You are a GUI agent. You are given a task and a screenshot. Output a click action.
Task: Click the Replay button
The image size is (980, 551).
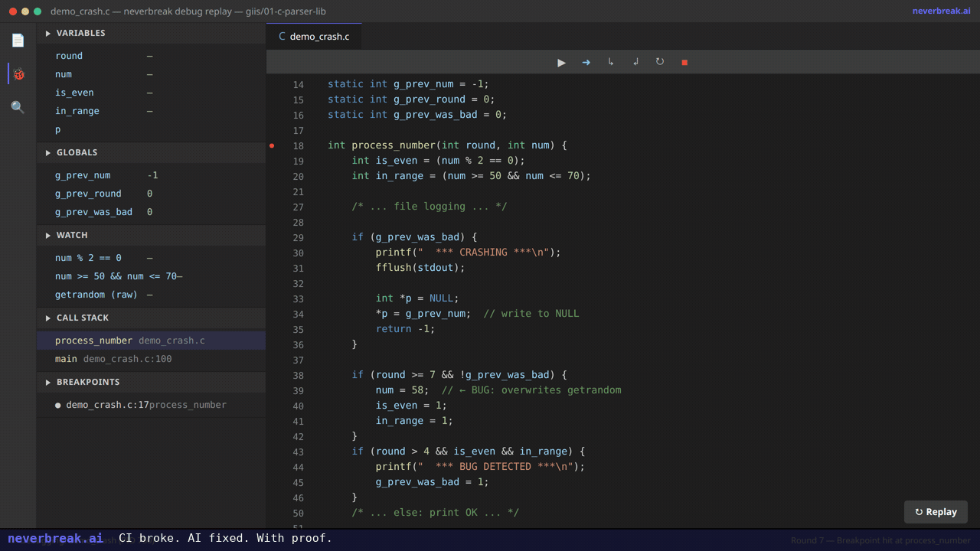936,511
